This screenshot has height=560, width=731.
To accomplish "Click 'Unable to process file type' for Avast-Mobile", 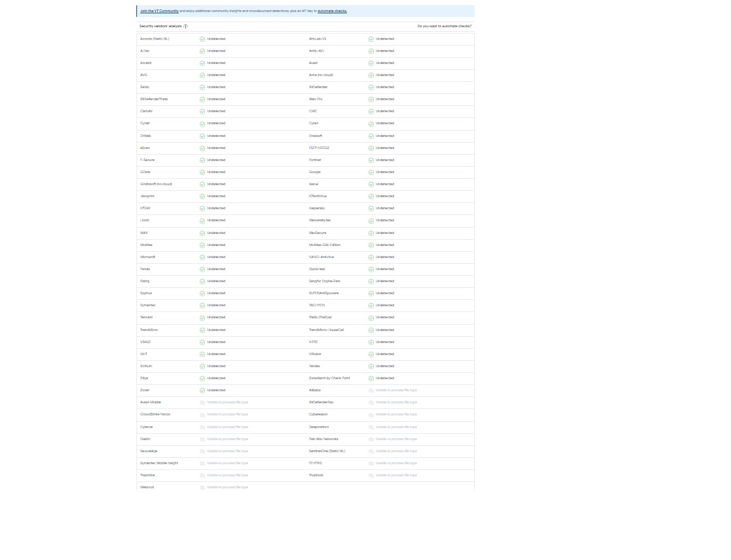I will [228, 403].
